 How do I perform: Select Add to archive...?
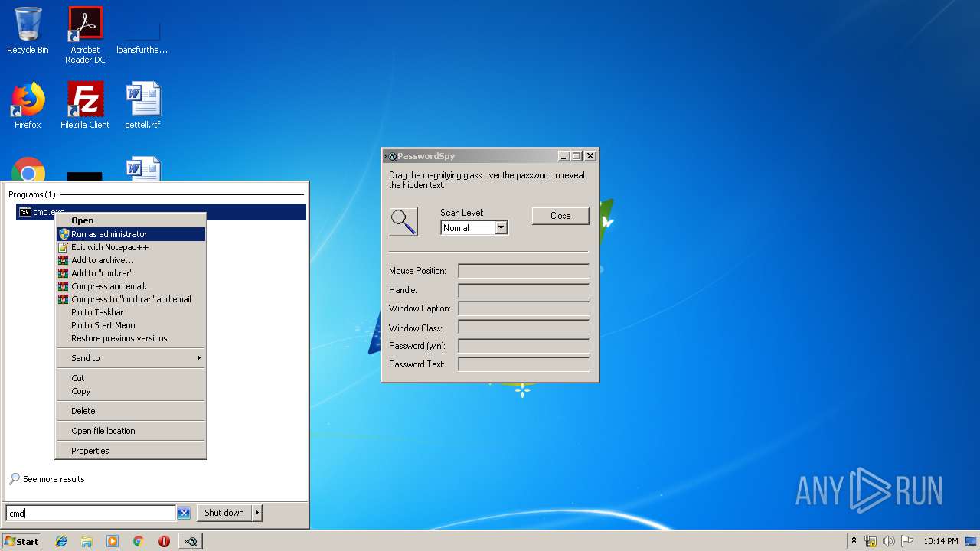pos(131,260)
